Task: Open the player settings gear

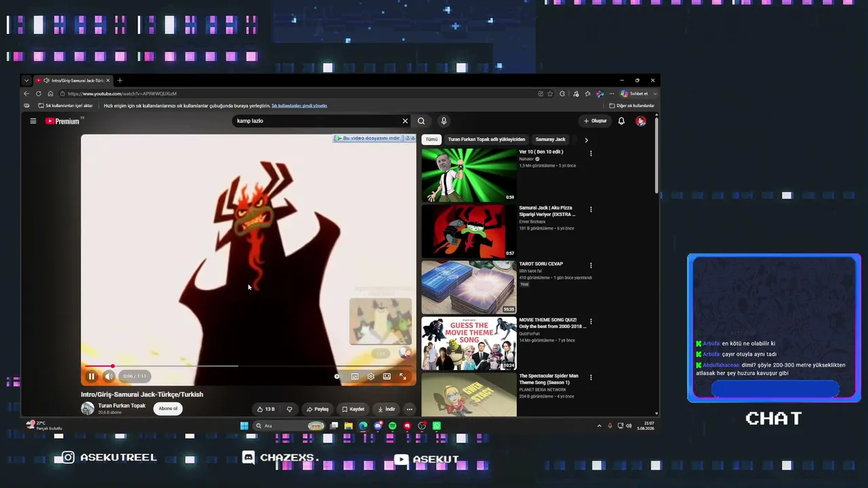Action: [x=371, y=376]
